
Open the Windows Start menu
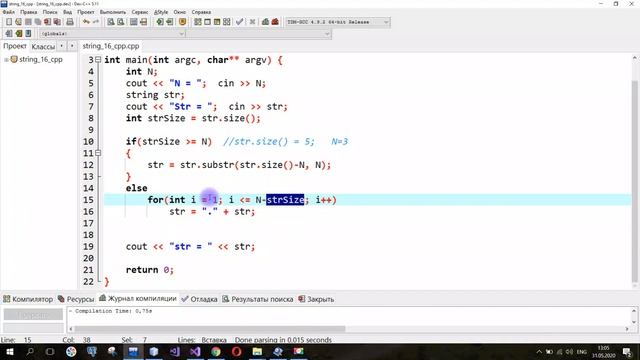click(x=9, y=351)
